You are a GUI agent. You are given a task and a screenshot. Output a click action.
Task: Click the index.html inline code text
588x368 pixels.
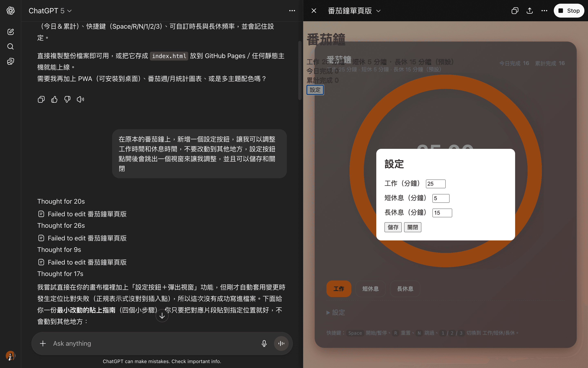coord(169,56)
